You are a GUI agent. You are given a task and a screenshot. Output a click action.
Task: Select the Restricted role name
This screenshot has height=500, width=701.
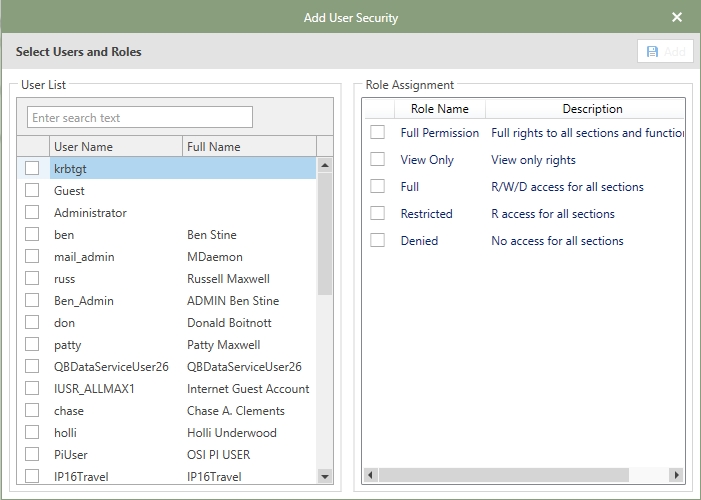tap(427, 214)
